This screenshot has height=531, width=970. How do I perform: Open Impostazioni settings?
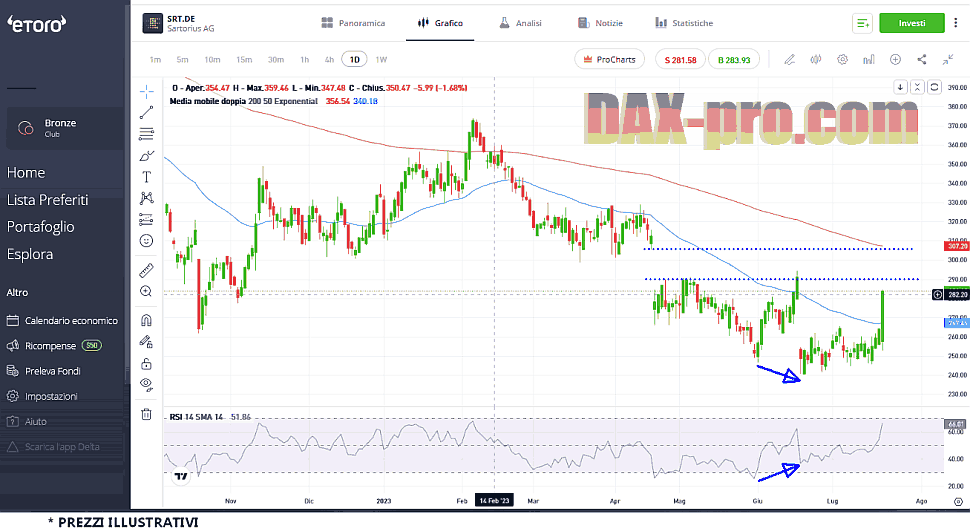coord(42,397)
